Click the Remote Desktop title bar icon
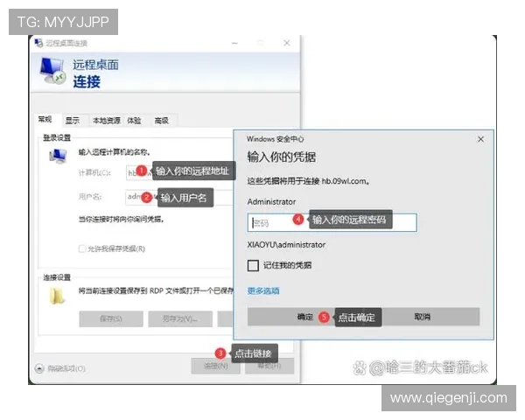Screen dimensions: 525x420 (38, 43)
